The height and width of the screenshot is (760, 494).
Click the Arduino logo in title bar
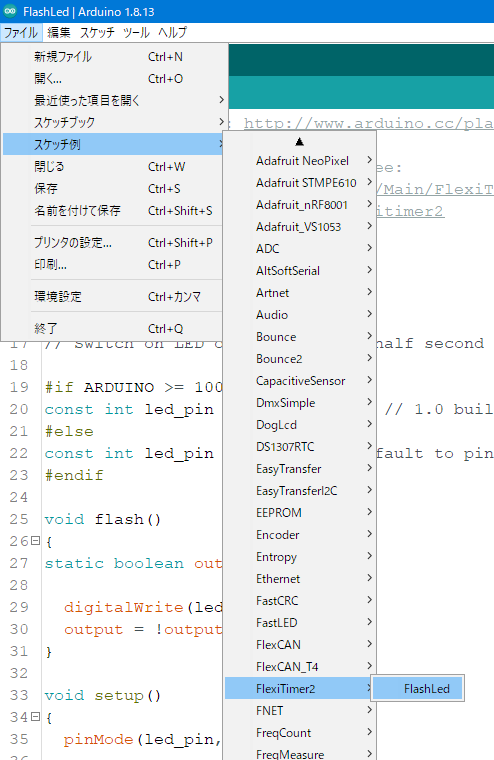tap(10, 11)
